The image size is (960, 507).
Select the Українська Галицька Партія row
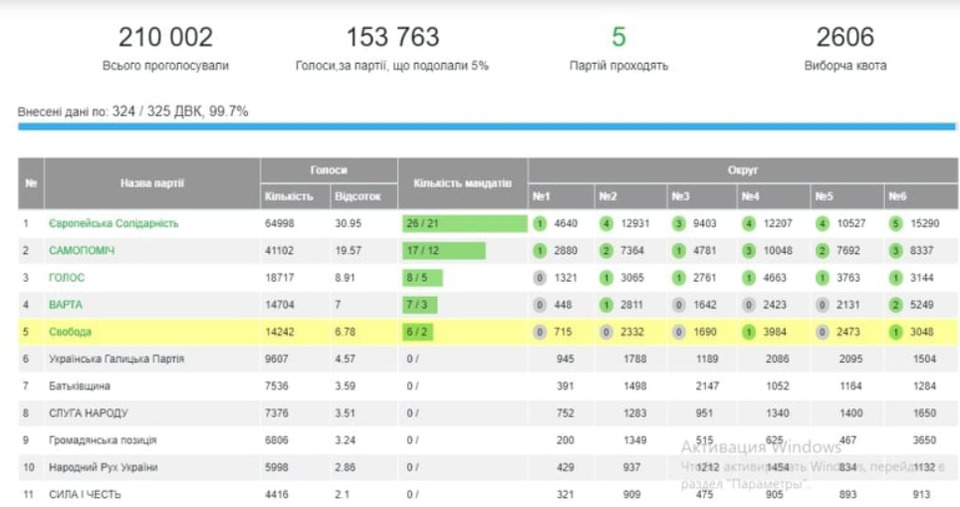(x=116, y=359)
